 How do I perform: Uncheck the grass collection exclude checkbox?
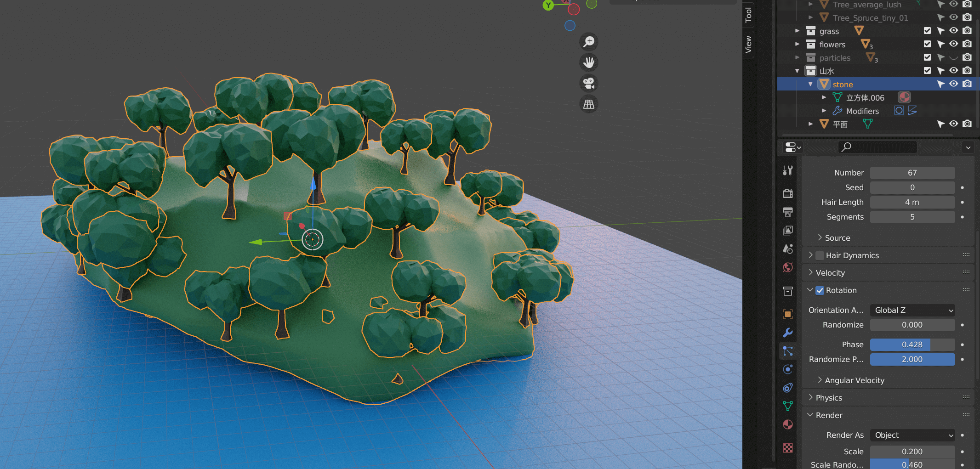click(x=927, y=31)
